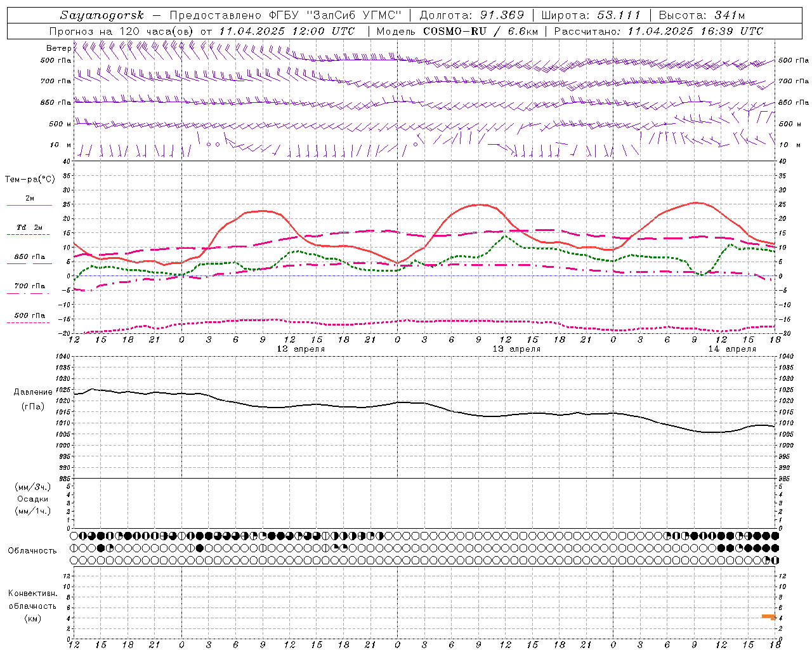Click the Давление pressure section label
This screenshot has height=650, width=812.
coord(33,392)
